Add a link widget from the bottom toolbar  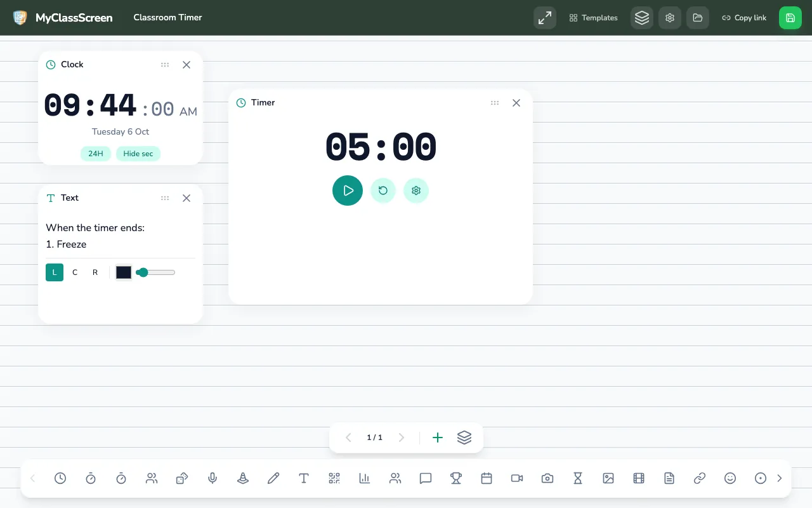click(700, 478)
